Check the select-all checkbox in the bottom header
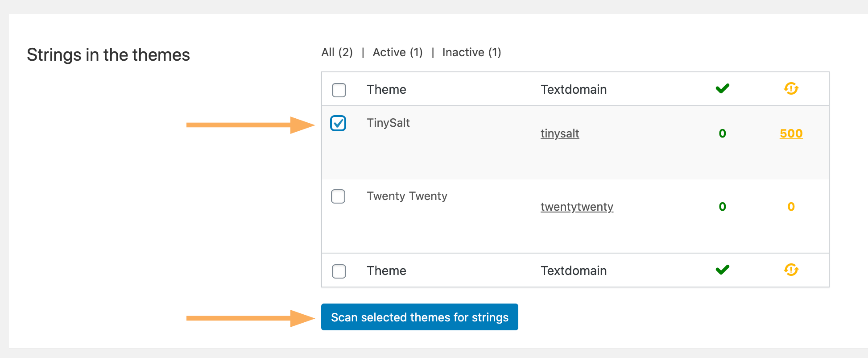This screenshot has width=868, height=358. (x=339, y=271)
